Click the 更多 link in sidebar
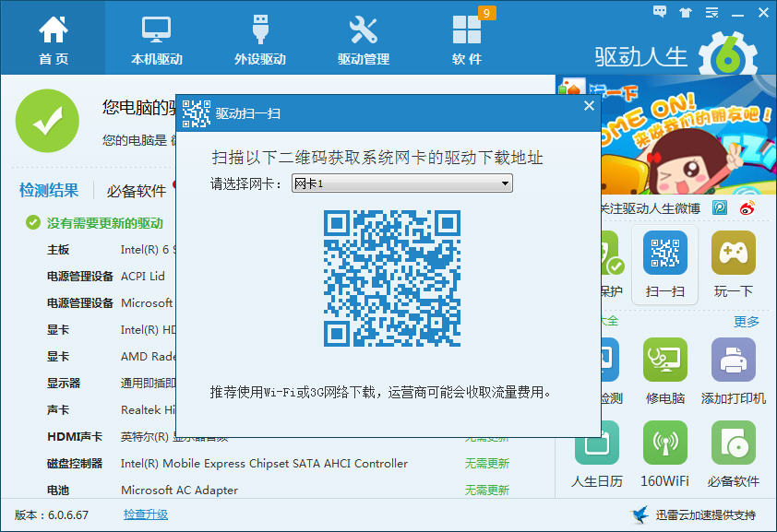Viewport: 777px width, 532px height. tap(747, 322)
